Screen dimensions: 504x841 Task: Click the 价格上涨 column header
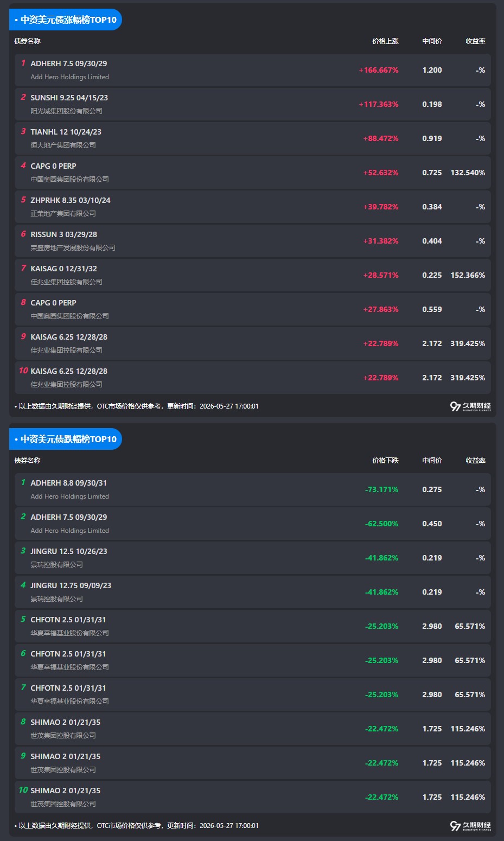385,41
